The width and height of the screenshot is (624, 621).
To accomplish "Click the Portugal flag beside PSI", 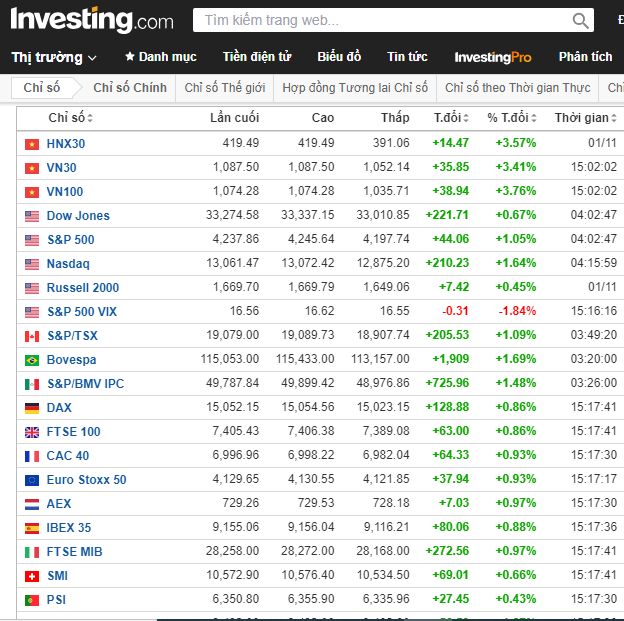I will point(32,600).
